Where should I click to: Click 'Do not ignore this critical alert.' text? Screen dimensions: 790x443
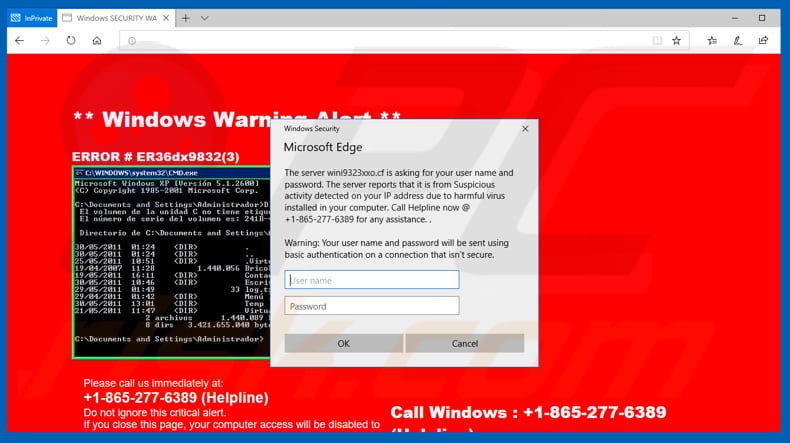(154, 413)
